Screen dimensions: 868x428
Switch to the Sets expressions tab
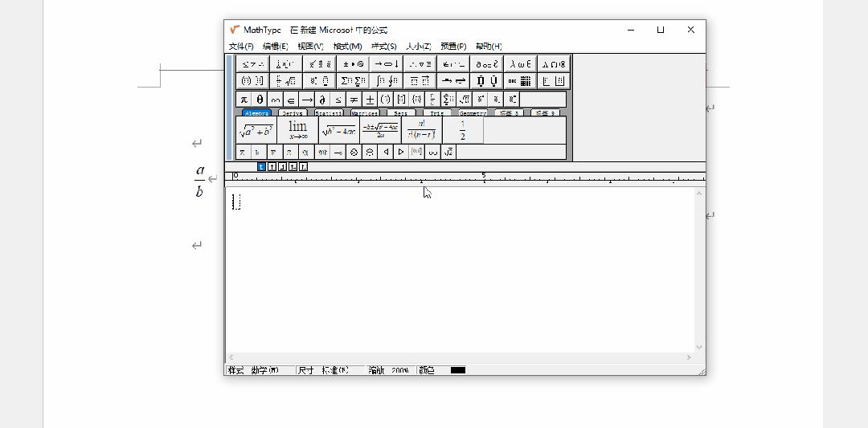(x=401, y=112)
